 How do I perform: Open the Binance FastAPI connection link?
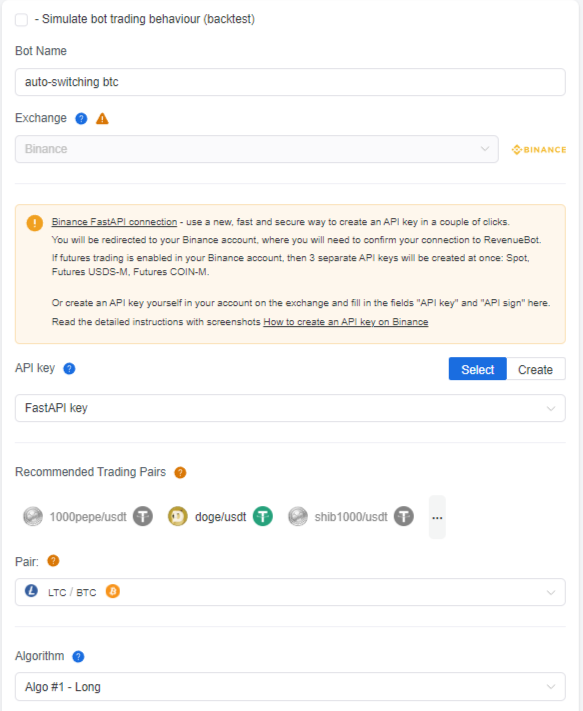pyautogui.click(x=114, y=222)
